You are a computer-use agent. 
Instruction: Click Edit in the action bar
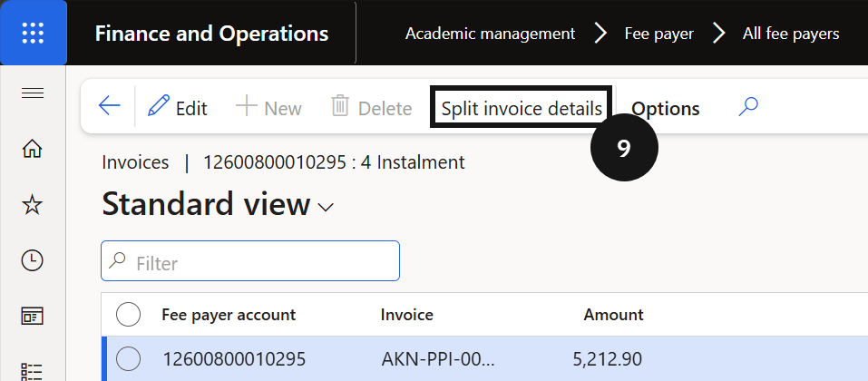click(177, 106)
